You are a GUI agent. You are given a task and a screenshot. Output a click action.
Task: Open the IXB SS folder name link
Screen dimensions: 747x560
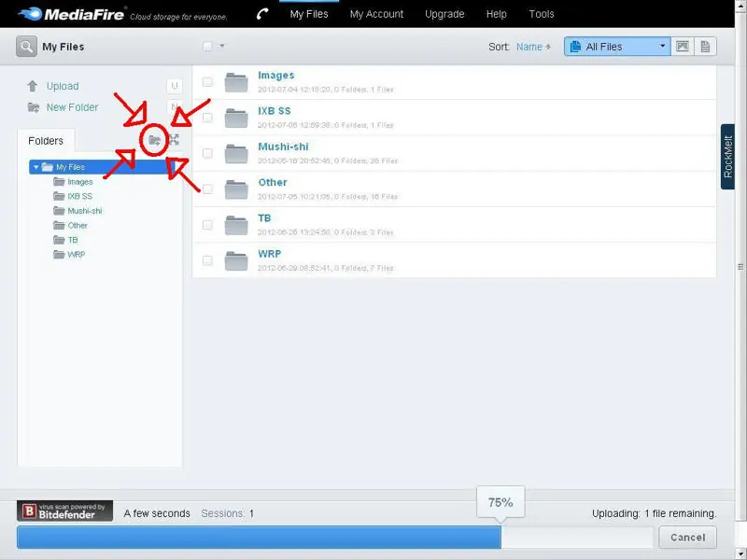[x=275, y=111]
